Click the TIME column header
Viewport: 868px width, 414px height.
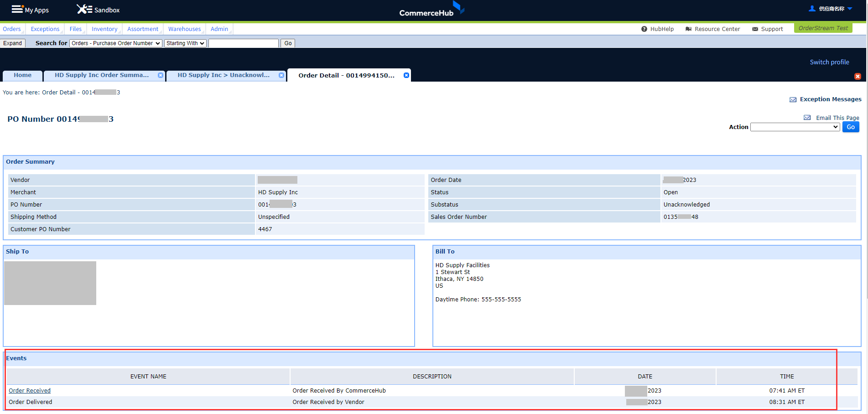pyautogui.click(x=787, y=377)
